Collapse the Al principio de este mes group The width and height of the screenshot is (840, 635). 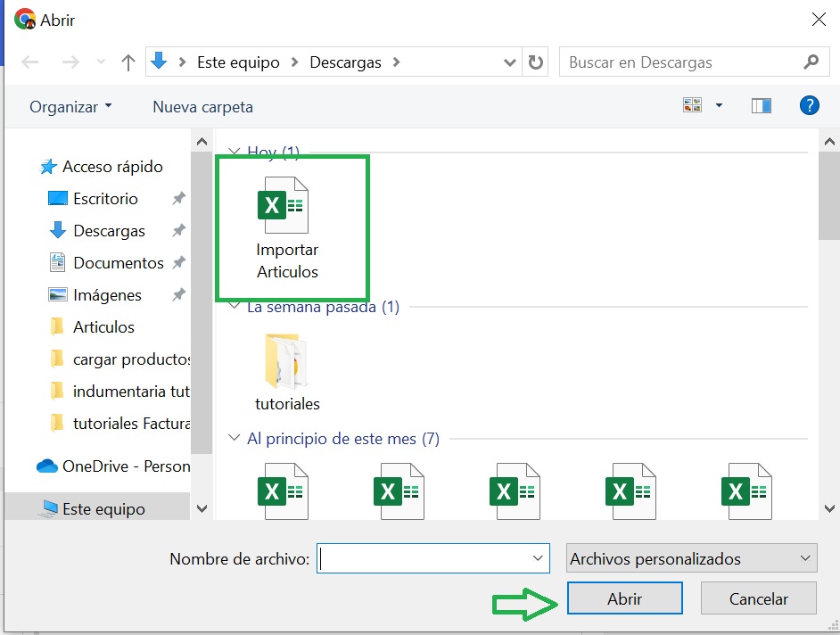point(235,439)
